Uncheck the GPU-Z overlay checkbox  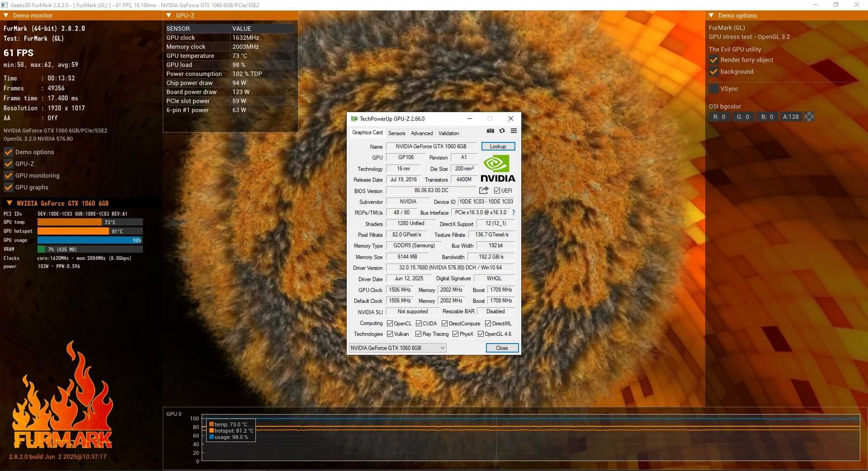click(x=8, y=164)
